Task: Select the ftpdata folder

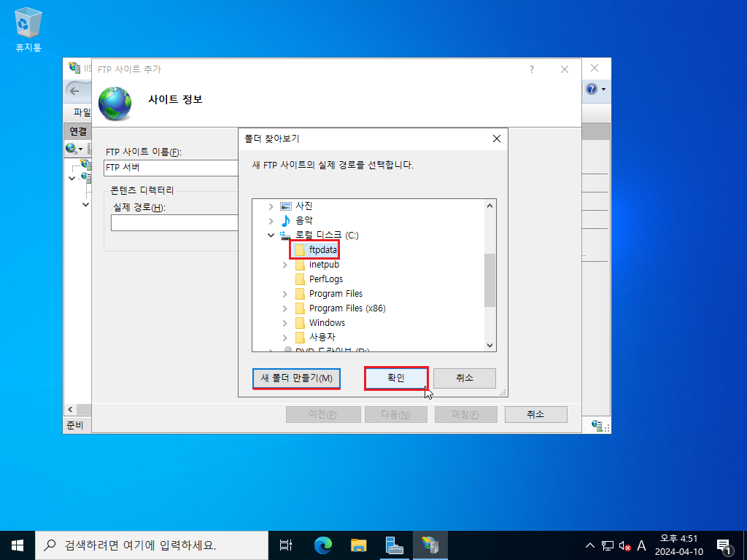Action: point(317,249)
